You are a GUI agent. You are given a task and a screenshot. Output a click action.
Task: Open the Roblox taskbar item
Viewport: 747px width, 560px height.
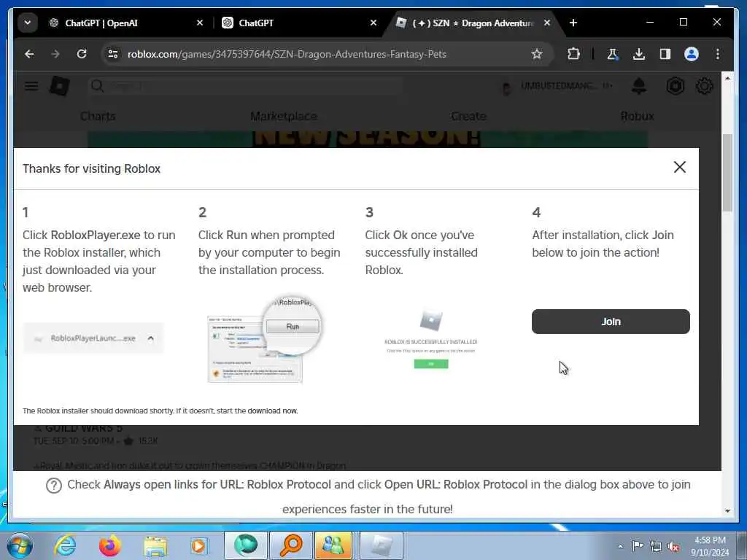pos(381,545)
